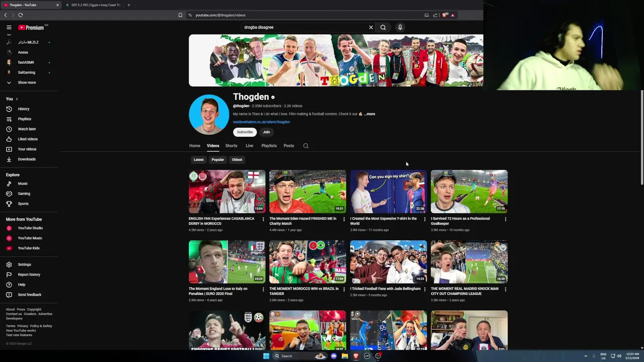This screenshot has height=362, width=644.
Task: Open options for Most Expensive T-shirt video
Action: point(425,219)
